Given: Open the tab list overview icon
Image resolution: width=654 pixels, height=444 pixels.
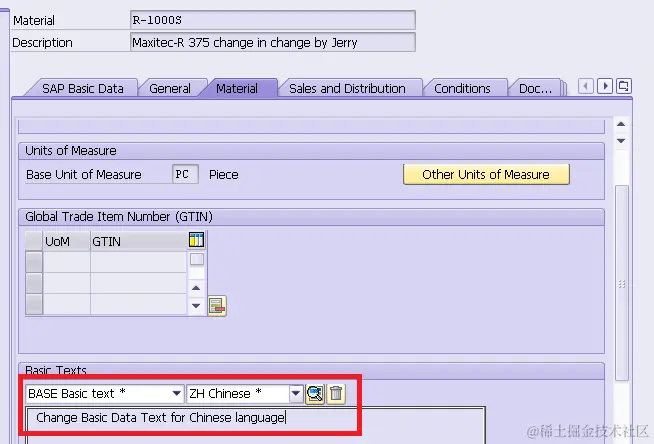Looking at the screenshot, I should (x=624, y=86).
